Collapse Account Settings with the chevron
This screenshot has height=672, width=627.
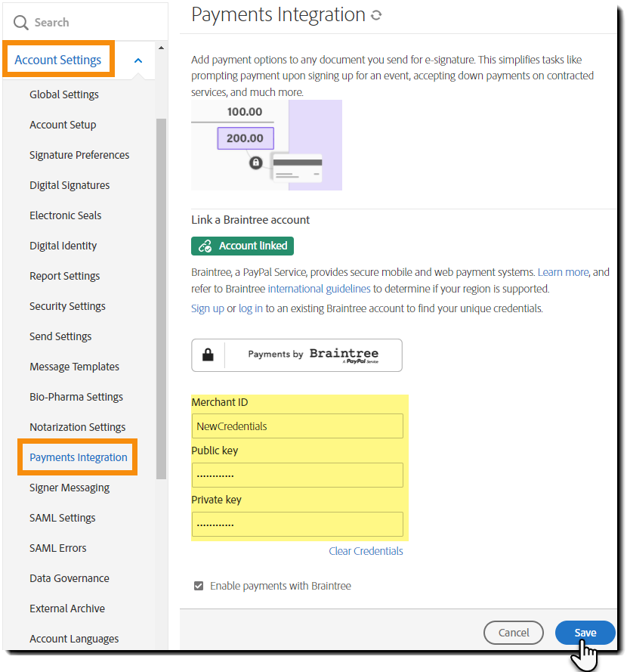(x=138, y=60)
